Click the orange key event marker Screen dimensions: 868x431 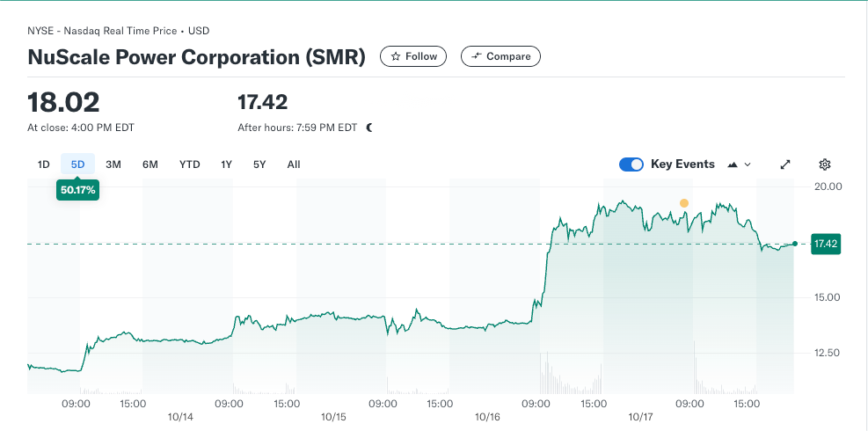[x=684, y=203]
